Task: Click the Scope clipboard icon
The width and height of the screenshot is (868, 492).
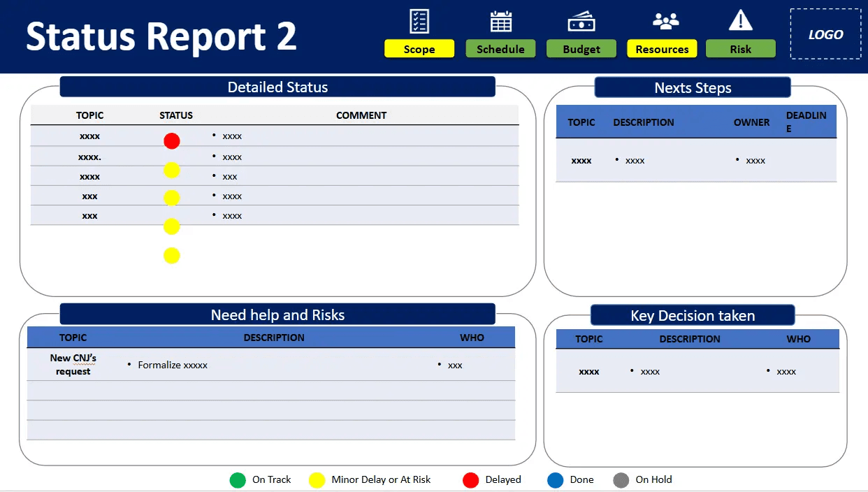Action: point(419,21)
